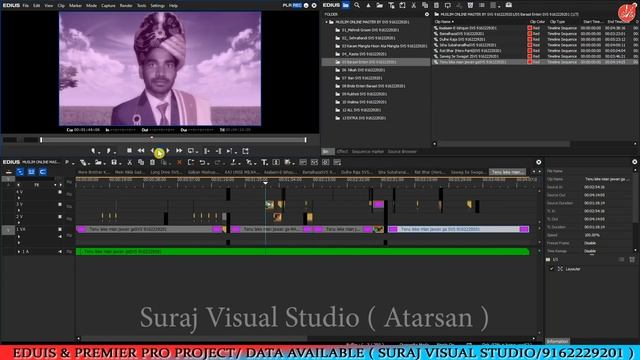The image size is (640, 360).
Task: Click the Paste icon in timeline toolbar
Action: click(x=152, y=162)
